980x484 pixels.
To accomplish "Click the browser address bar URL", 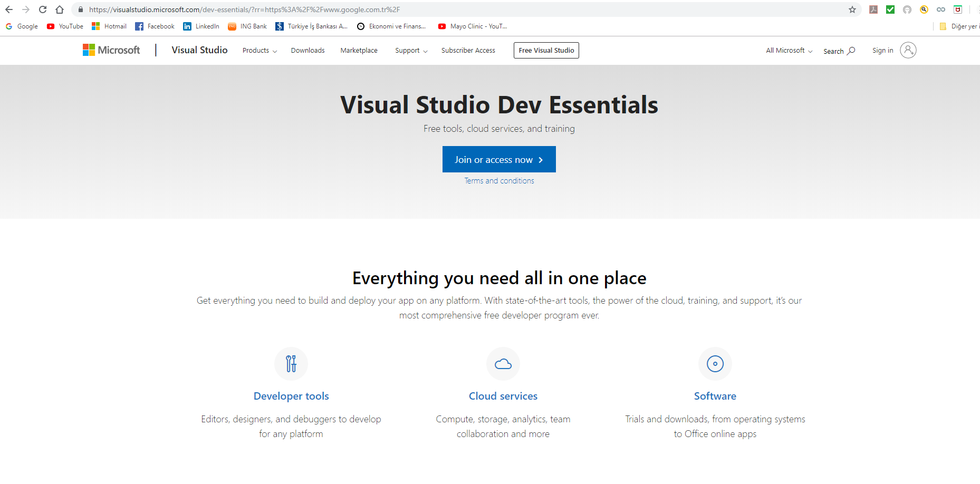I will click(x=244, y=9).
